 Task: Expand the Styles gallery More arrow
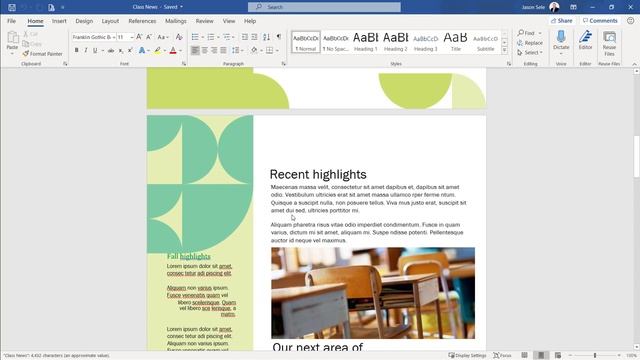click(x=504, y=50)
